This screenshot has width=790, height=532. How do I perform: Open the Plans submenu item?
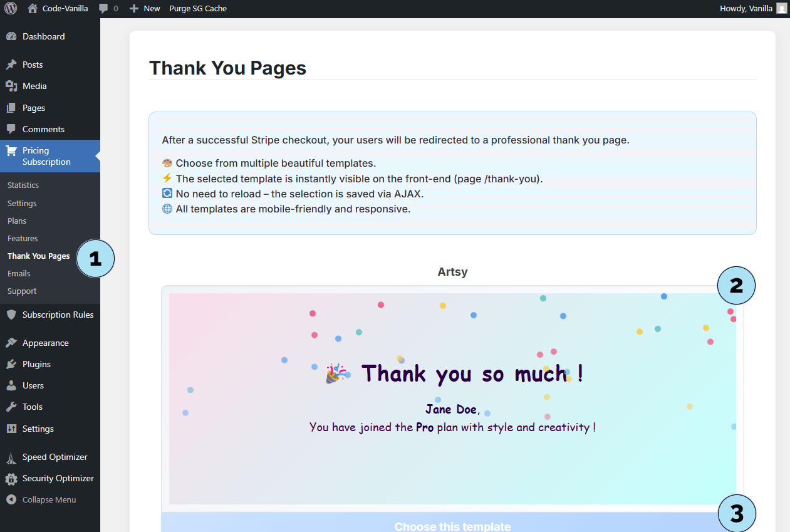17,221
